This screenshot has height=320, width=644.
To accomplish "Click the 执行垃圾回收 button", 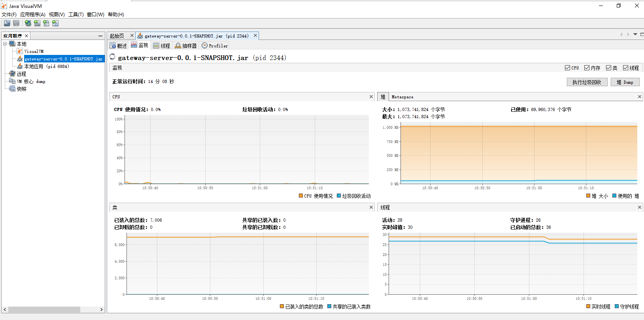I will pos(587,82).
